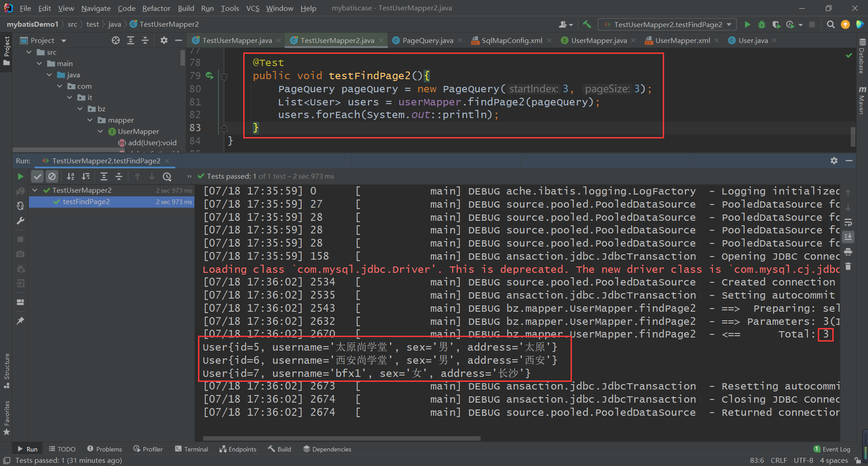Open the Database side panel

[x=862, y=57]
